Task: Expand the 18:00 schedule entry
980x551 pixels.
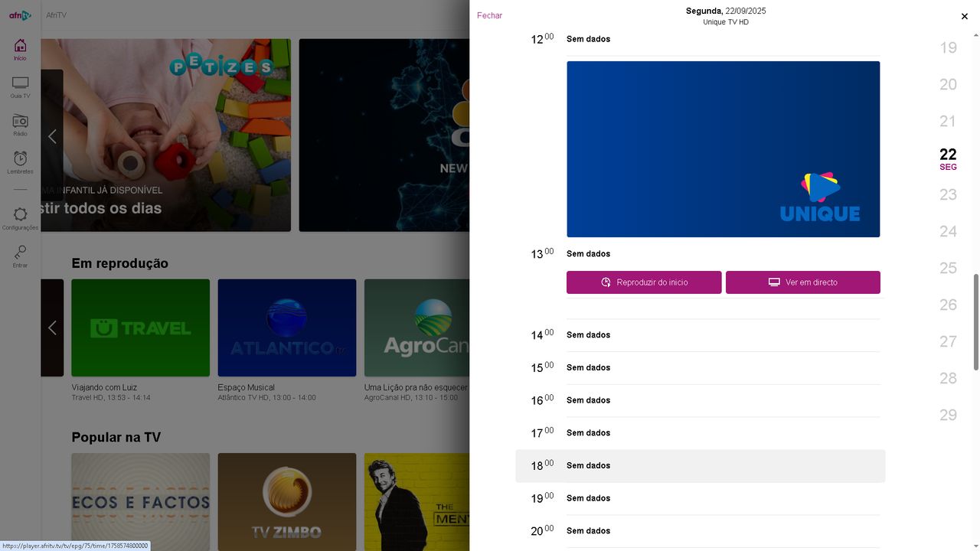Action: pos(700,465)
